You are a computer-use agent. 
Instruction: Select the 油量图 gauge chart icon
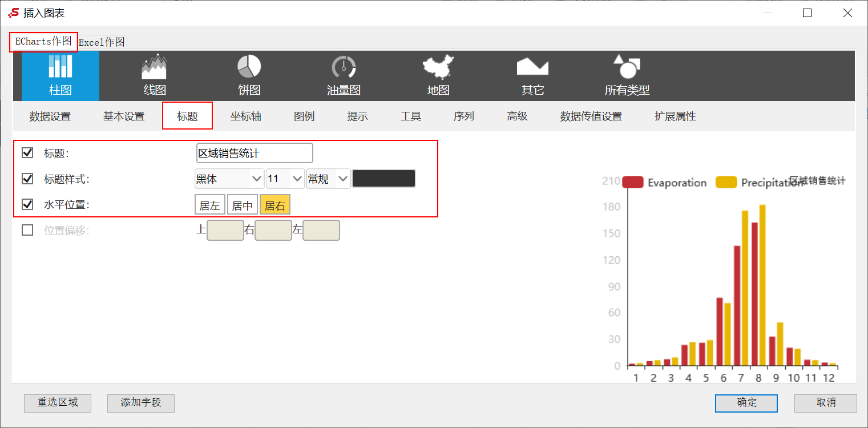344,75
